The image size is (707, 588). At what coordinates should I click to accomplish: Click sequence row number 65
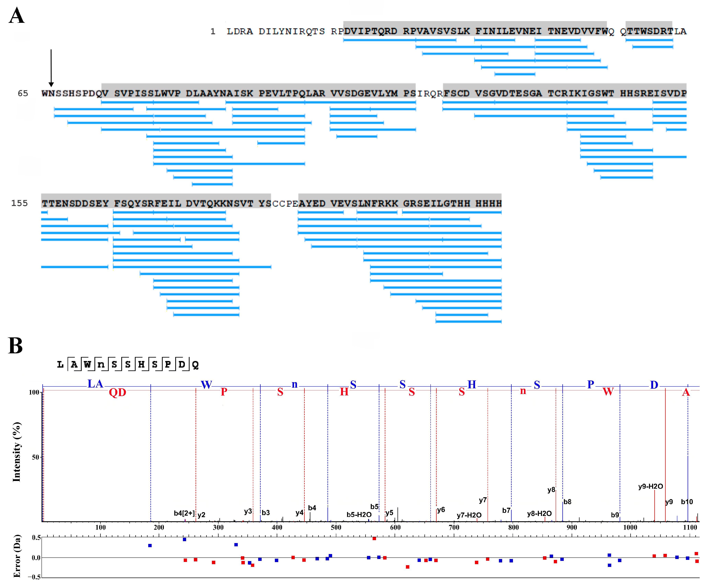pyautogui.click(x=23, y=93)
